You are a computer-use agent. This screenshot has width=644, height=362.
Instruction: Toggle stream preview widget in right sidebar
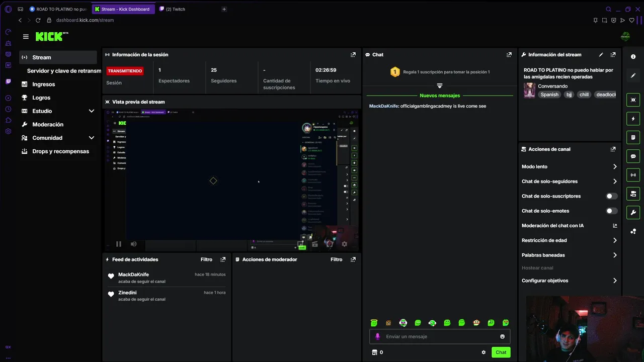click(x=633, y=100)
